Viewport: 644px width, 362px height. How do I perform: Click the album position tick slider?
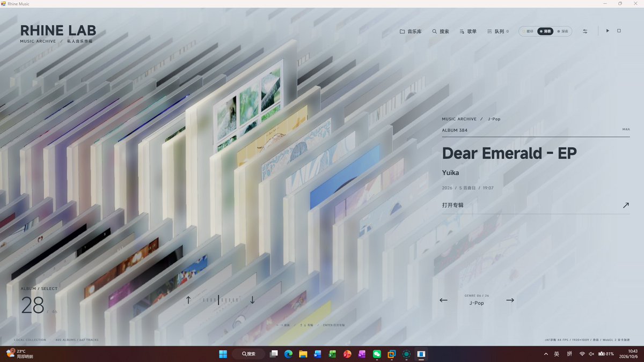[x=220, y=300]
